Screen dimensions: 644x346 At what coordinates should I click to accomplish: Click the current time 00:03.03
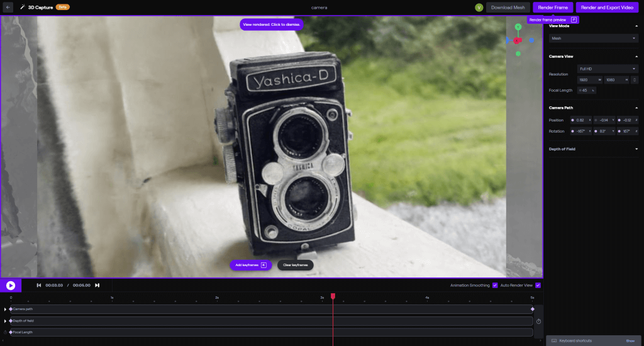pyautogui.click(x=54, y=285)
